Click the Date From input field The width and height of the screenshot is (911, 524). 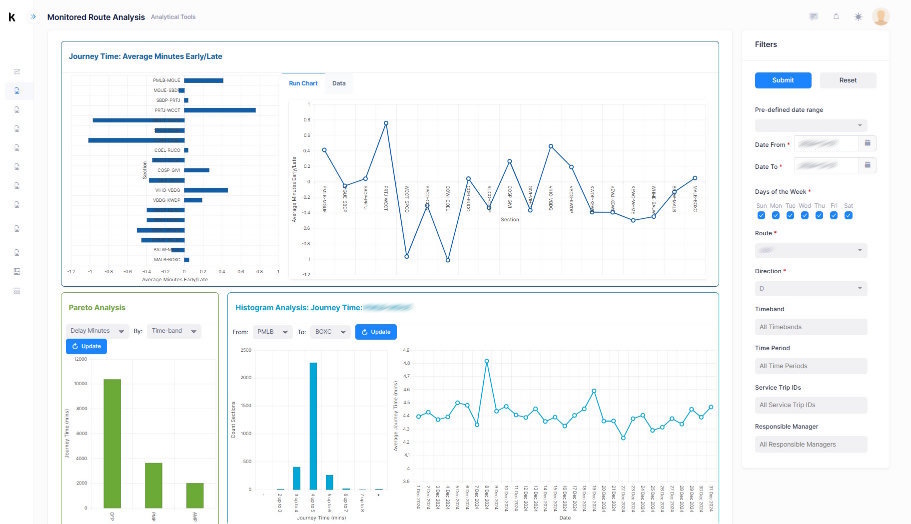826,143
